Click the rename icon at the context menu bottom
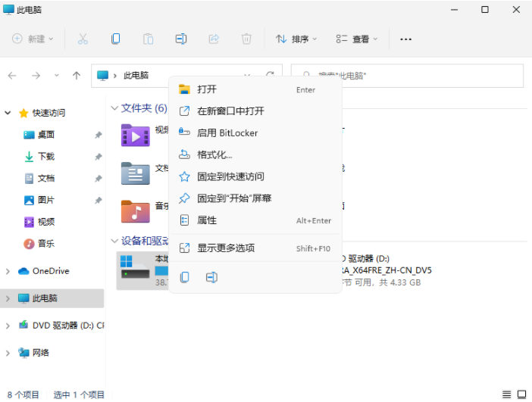The height and width of the screenshot is (402, 532). click(x=211, y=278)
